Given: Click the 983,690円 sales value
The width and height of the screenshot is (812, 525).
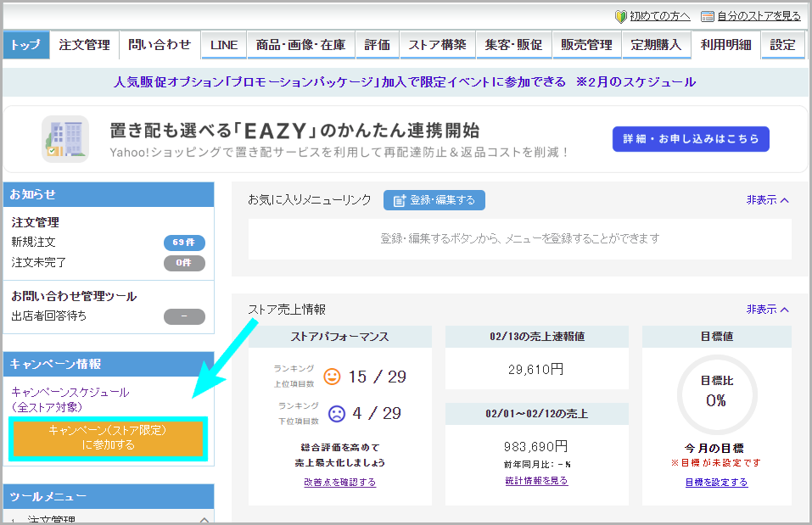Looking at the screenshot, I should click(x=536, y=446).
